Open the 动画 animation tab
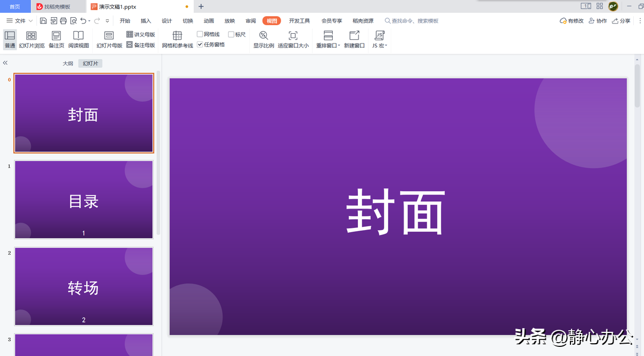644x356 pixels. tap(209, 21)
